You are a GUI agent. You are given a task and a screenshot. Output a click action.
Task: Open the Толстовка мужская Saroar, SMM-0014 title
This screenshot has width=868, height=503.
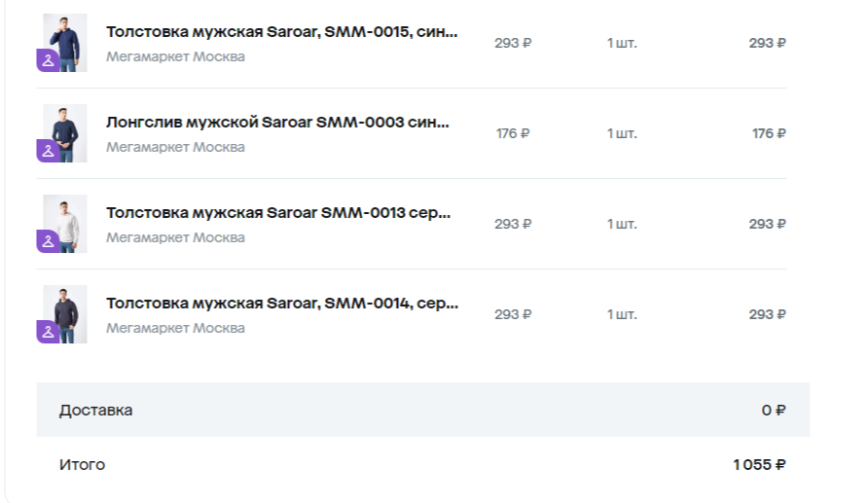[281, 304]
